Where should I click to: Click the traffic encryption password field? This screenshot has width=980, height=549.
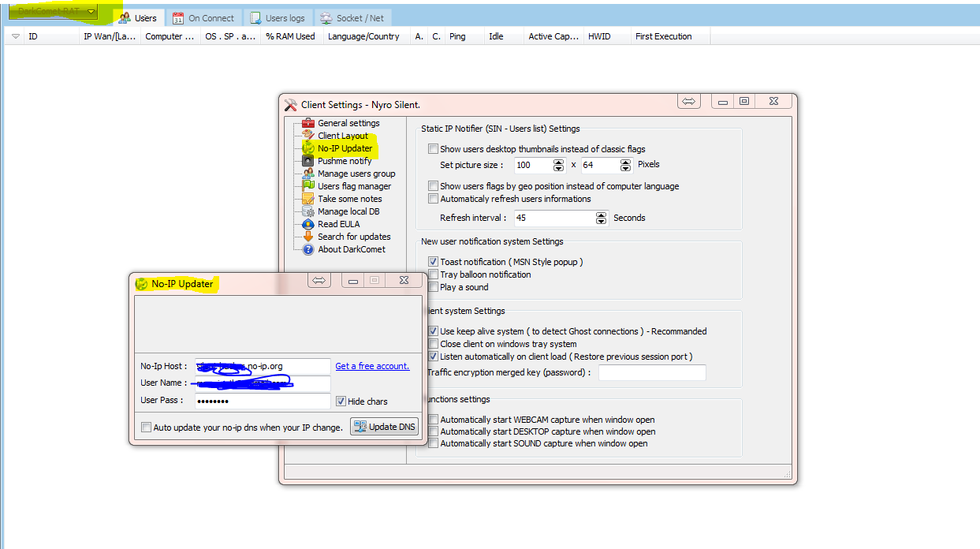point(652,372)
